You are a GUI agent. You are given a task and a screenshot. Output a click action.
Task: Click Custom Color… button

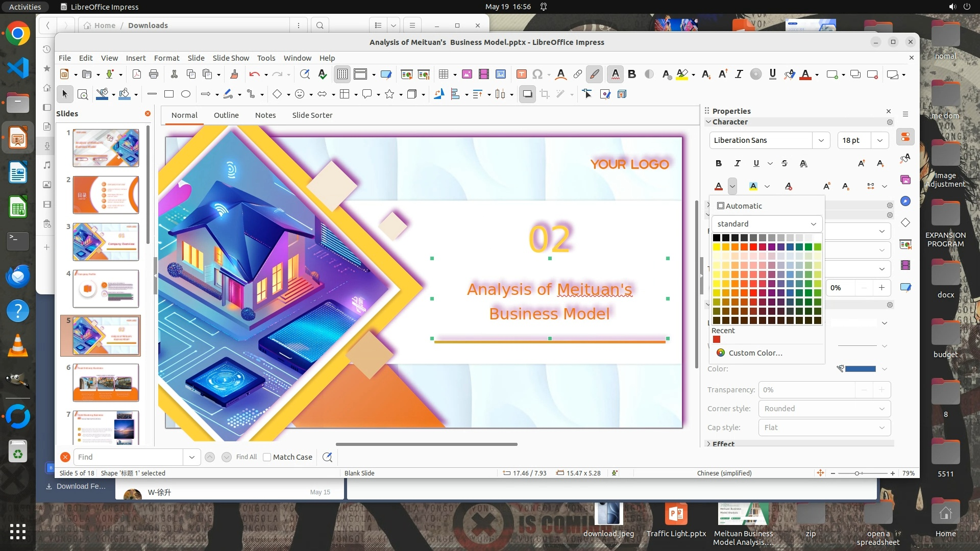(755, 353)
